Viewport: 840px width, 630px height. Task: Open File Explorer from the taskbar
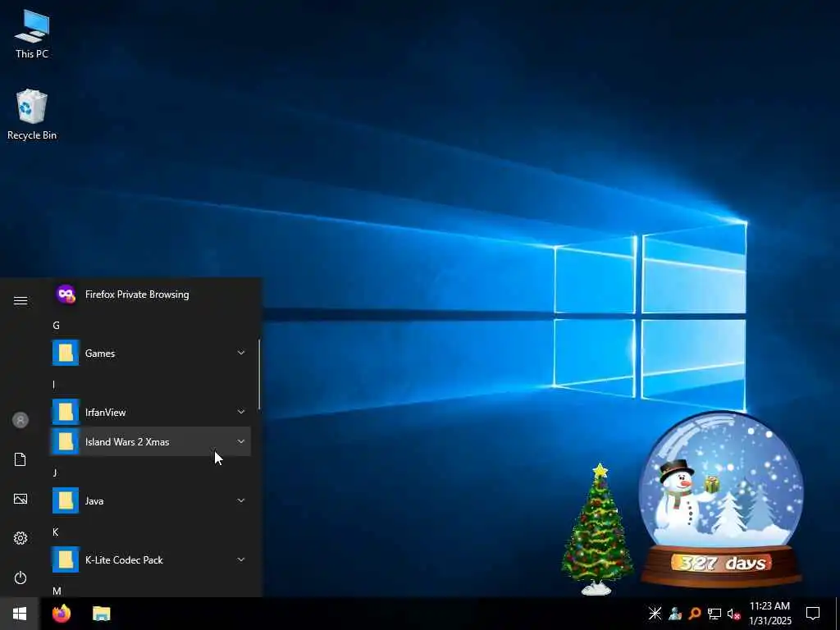101,614
